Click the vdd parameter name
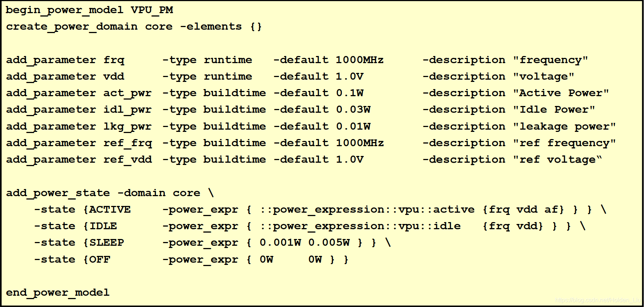 pos(114,77)
